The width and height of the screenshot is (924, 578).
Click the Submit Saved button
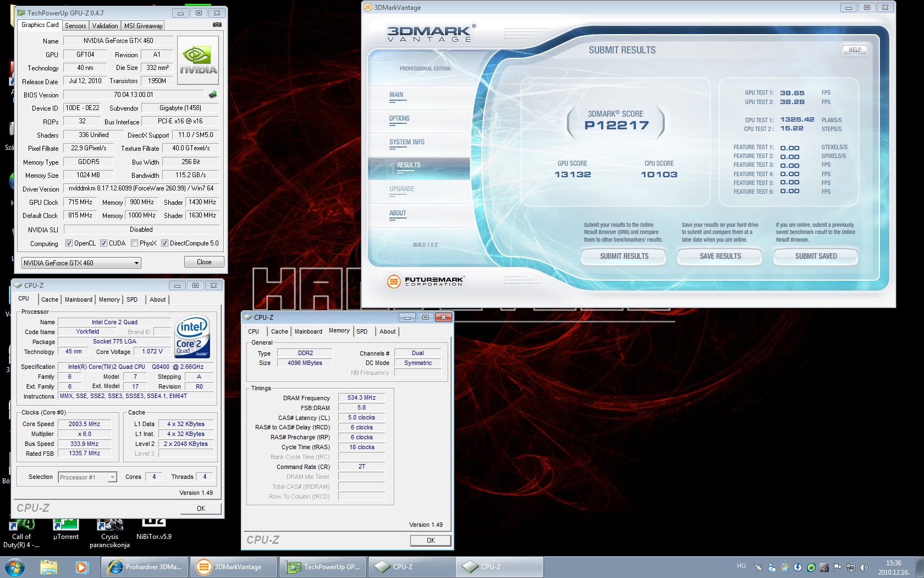pos(816,257)
